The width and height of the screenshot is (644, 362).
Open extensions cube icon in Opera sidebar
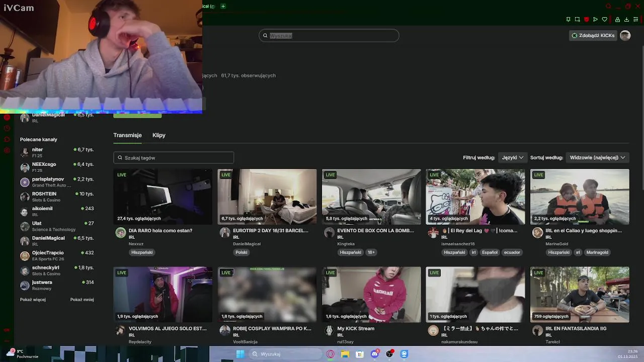[x=7, y=139]
